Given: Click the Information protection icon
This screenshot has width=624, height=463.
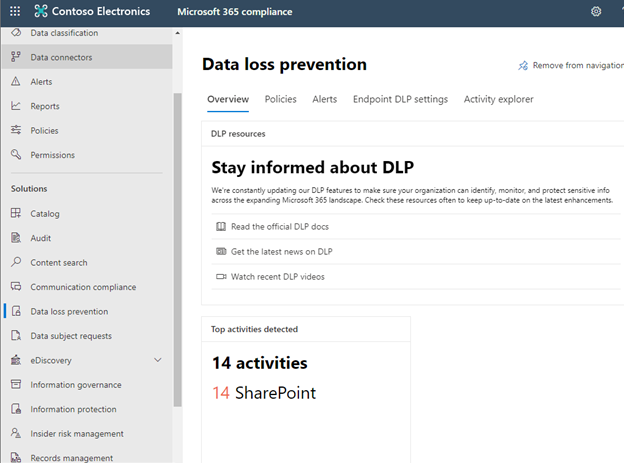Looking at the screenshot, I should [x=16, y=409].
